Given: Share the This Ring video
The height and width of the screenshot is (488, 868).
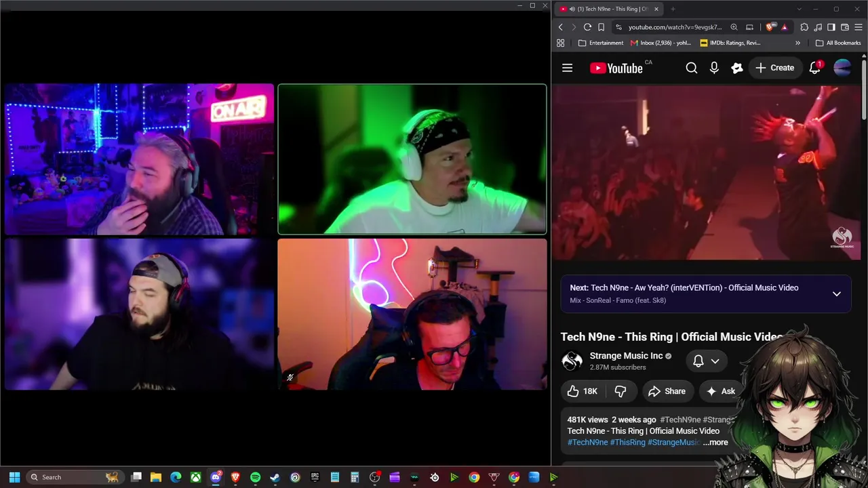Looking at the screenshot, I should (x=667, y=391).
